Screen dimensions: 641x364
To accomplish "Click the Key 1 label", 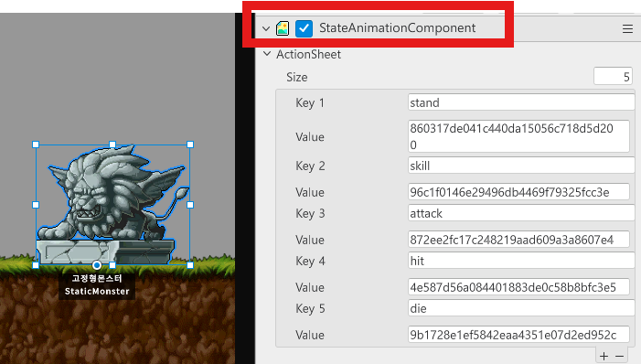I will (x=309, y=102).
